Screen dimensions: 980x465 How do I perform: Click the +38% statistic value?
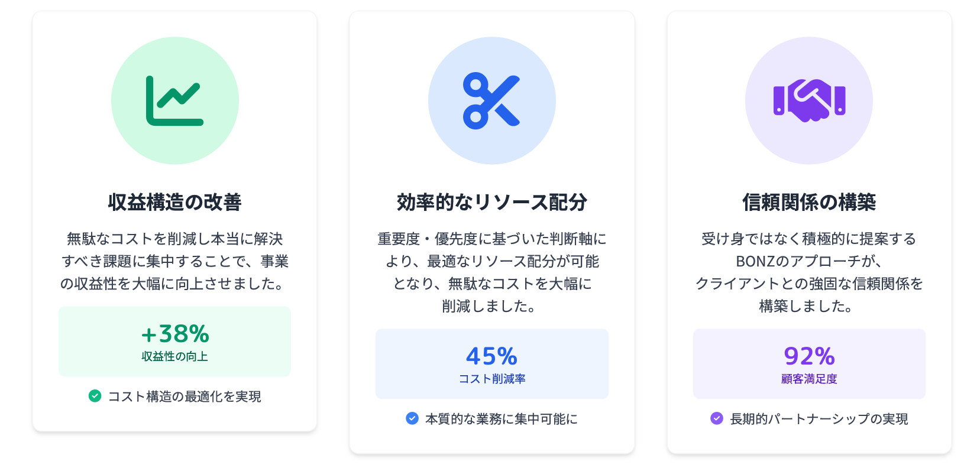(x=174, y=334)
